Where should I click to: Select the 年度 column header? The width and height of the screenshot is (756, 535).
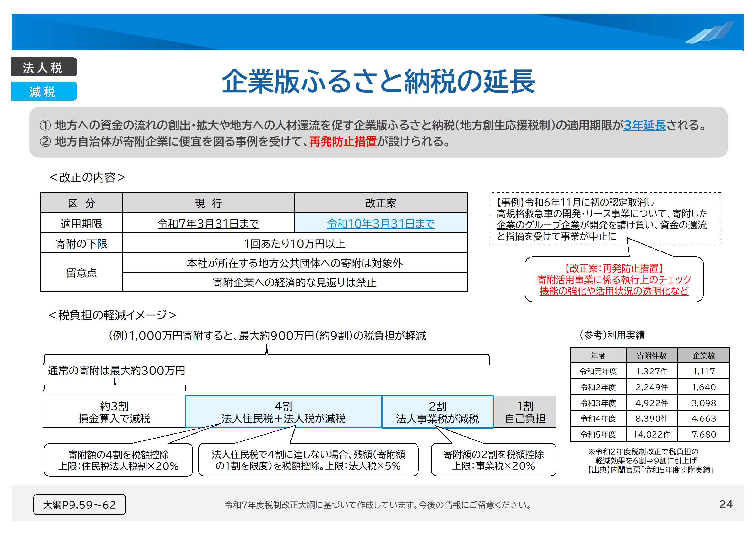(x=598, y=356)
